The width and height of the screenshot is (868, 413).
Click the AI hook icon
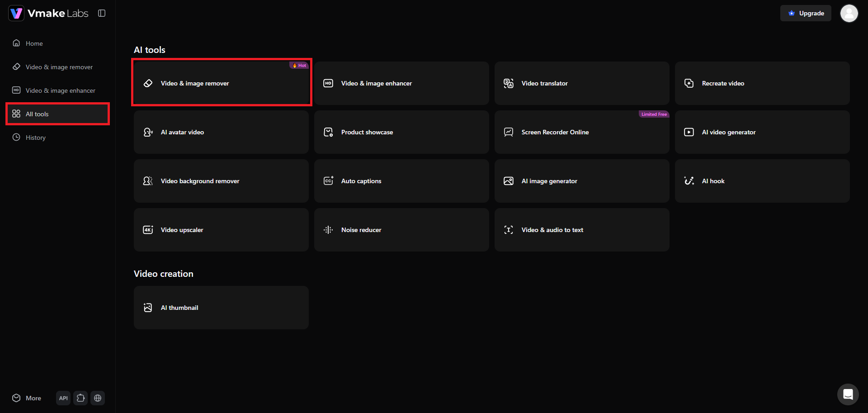coord(689,181)
